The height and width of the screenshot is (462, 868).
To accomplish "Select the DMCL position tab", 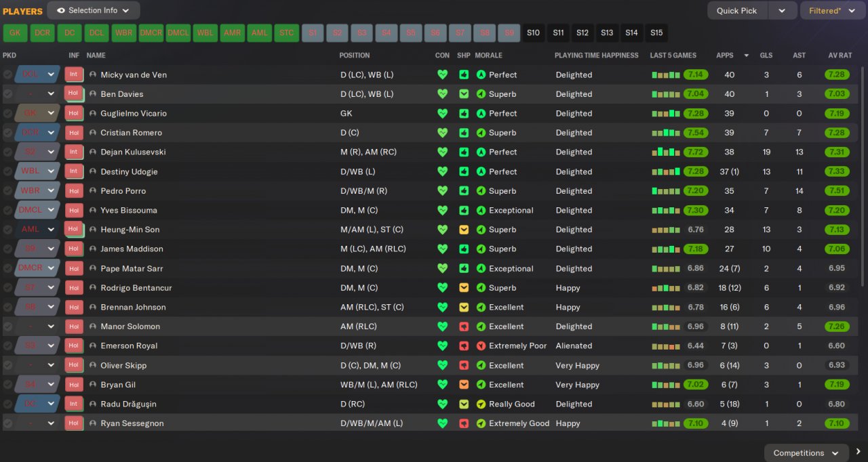I will click(x=178, y=33).
